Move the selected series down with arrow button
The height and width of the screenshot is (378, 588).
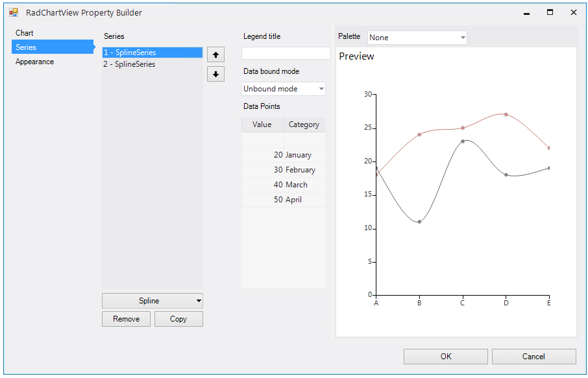tap(215, 74)
